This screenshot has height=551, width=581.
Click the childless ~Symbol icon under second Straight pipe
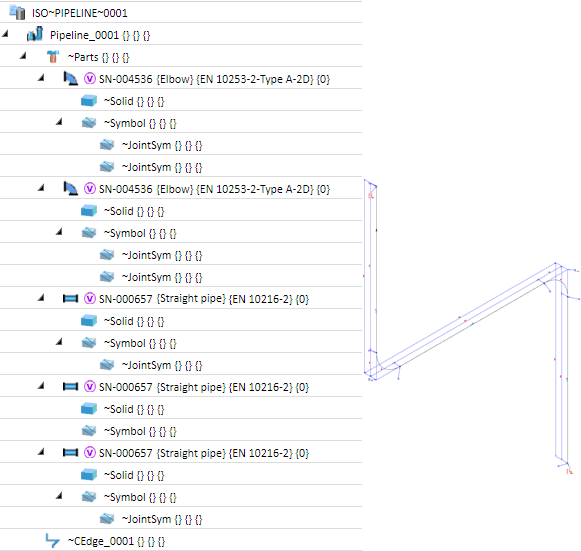(89, 431)
